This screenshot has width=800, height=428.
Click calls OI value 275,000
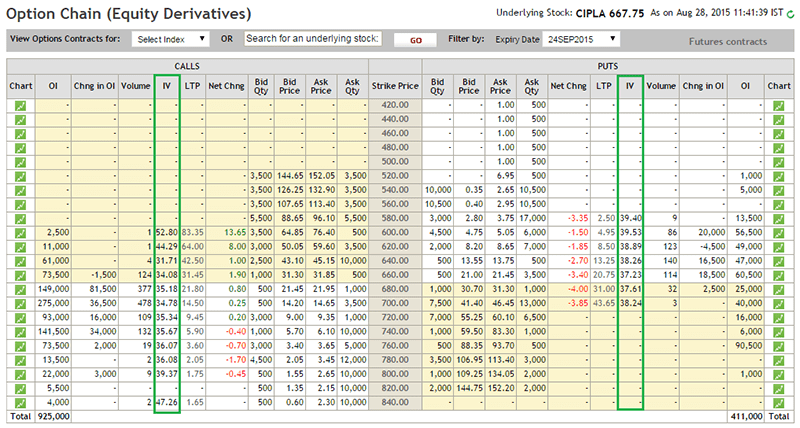(x=54, y=303)
